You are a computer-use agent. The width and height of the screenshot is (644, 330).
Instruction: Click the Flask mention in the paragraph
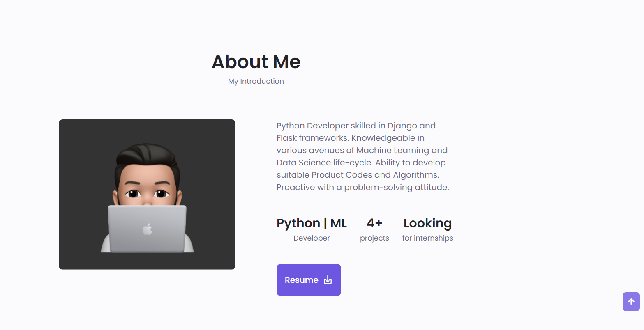[x=288, y=138]
